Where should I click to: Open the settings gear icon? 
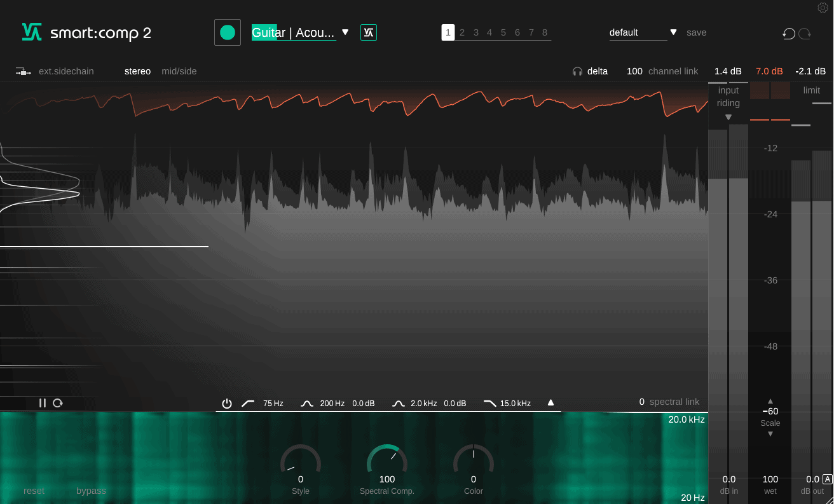[823, 8]
